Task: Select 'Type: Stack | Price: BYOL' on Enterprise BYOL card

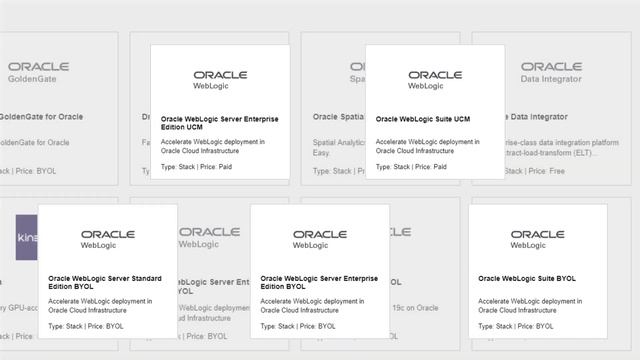Action: pos(298,326)
